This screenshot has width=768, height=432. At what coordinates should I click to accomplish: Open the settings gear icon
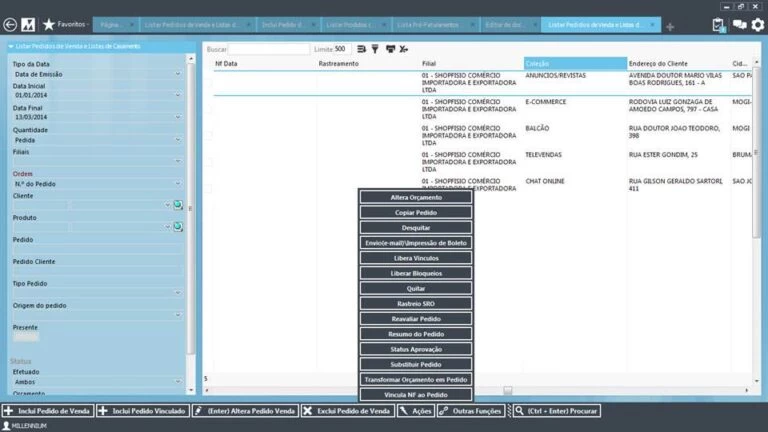[758, 25]
